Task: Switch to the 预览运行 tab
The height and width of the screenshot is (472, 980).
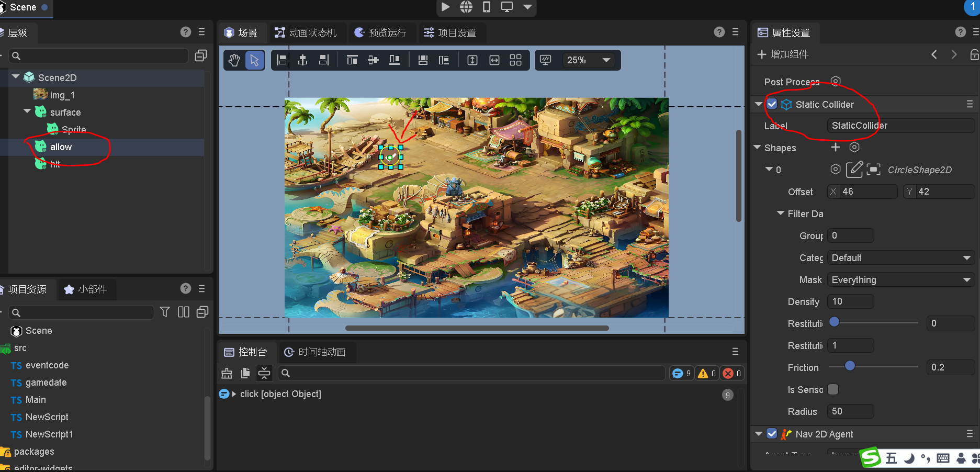Action: click(380, 32)
